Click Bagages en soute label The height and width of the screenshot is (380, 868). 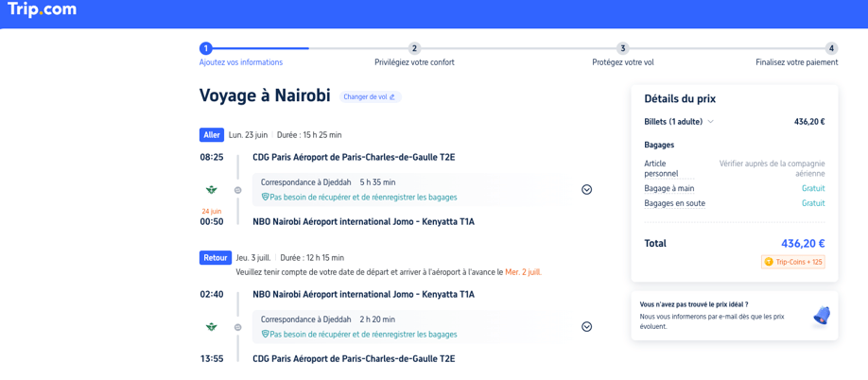coord(675,203)
